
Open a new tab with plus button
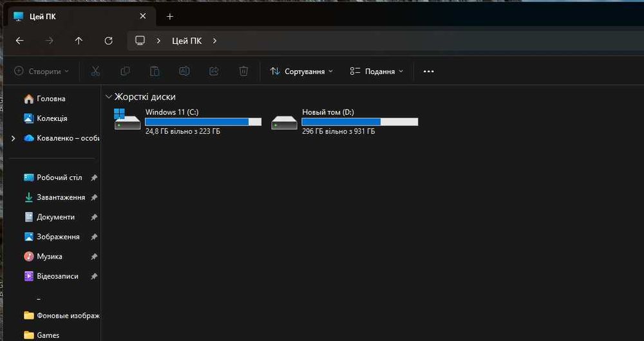[169, 17]
